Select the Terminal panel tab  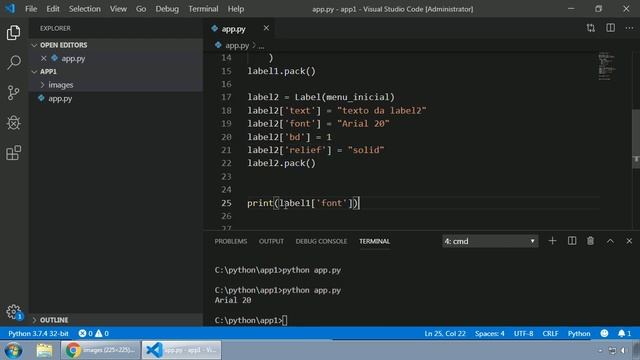pos(374,241)
